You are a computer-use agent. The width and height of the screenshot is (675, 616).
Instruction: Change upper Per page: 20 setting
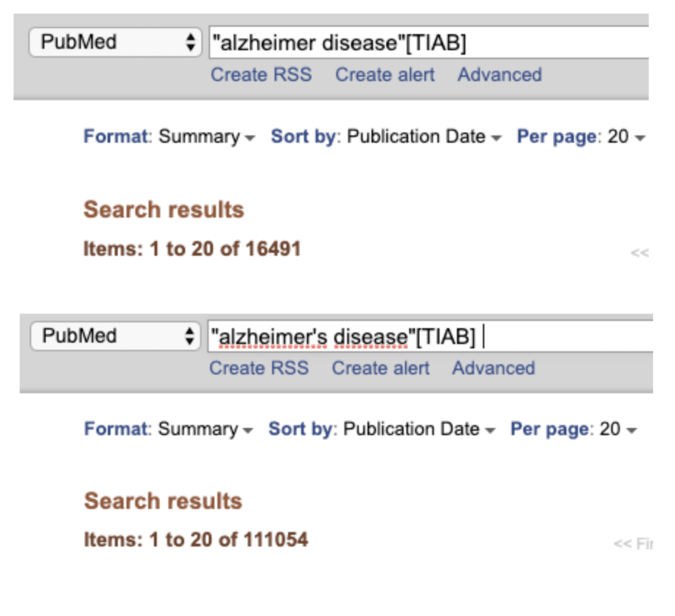click(581, 137)
